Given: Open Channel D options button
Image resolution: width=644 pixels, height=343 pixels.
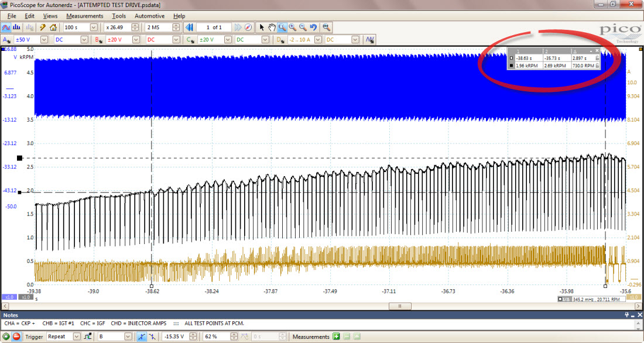Looking at the screenshot, I should click(x=280, y=40).
